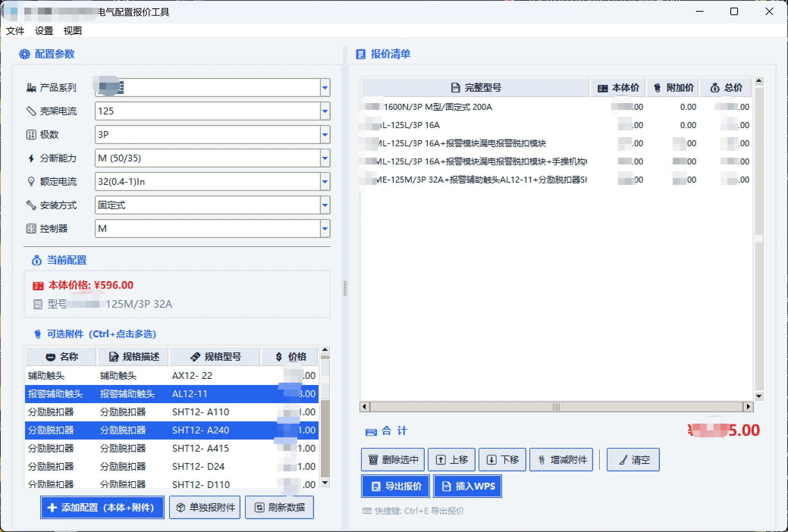The width and height of the screenshot is (788, 532).
Task: Click the accessories list scrollbar down arrow
Action: coord(325,483)
